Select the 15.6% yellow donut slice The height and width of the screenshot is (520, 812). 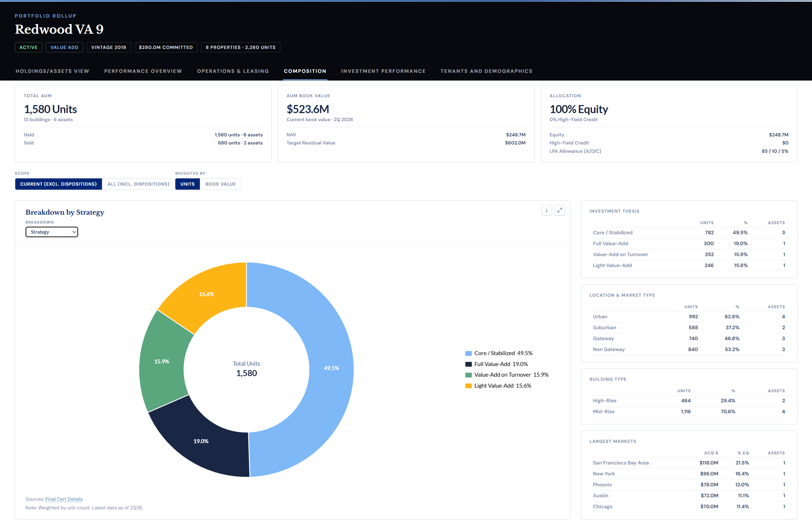[x=207, y=294]
